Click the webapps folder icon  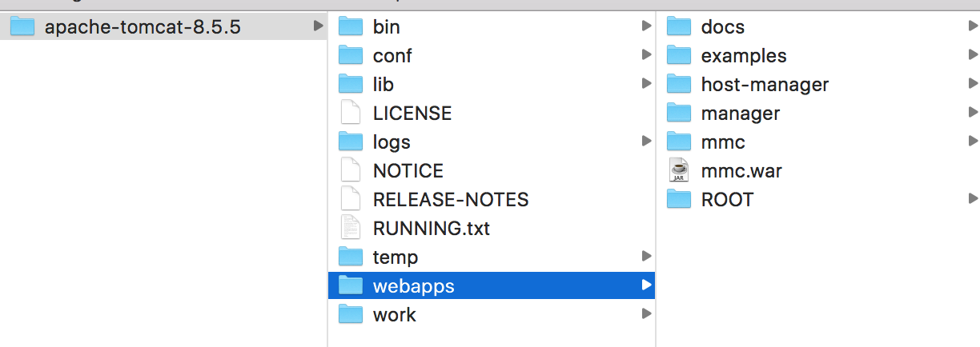[x=351, y=285]
